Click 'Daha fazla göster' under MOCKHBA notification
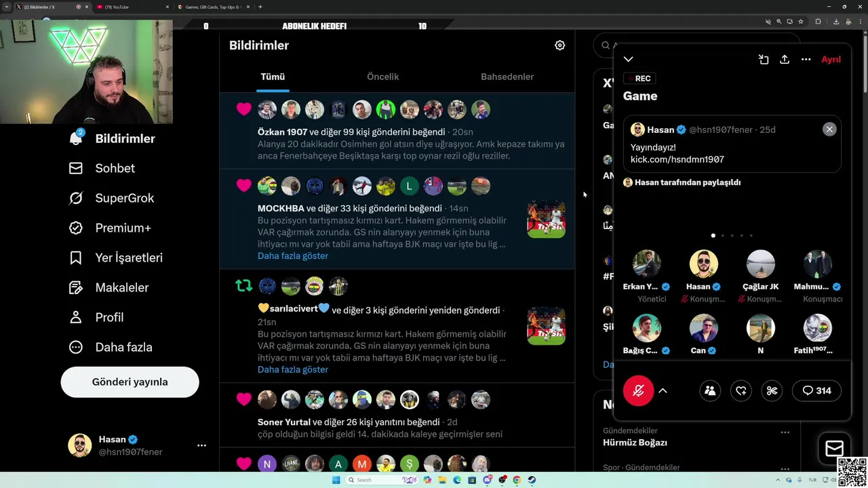Image resolution: width=868 pixels, height=488 pixels. pyautogui.click(x=293, y=256)
